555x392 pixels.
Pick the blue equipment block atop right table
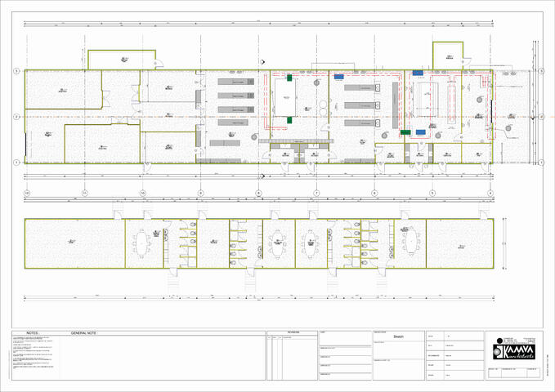tap(418, 73)
